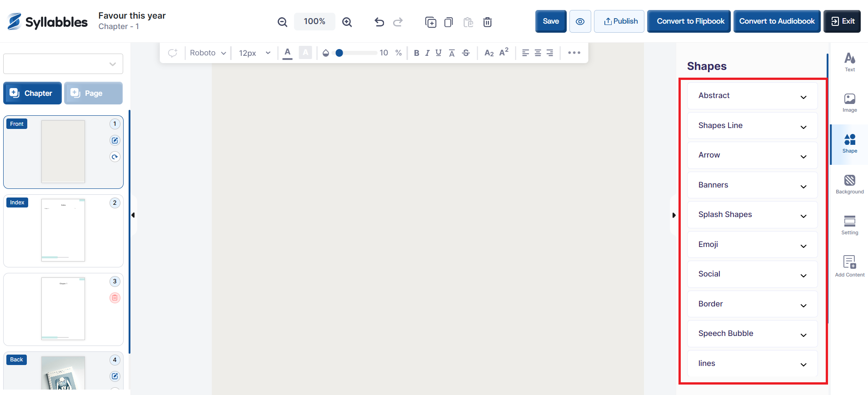Image resolution: width=868 pixels, height=395 pixels.
Task: Click the Convert to Flipbook button
Action: [x=690, y=21]
